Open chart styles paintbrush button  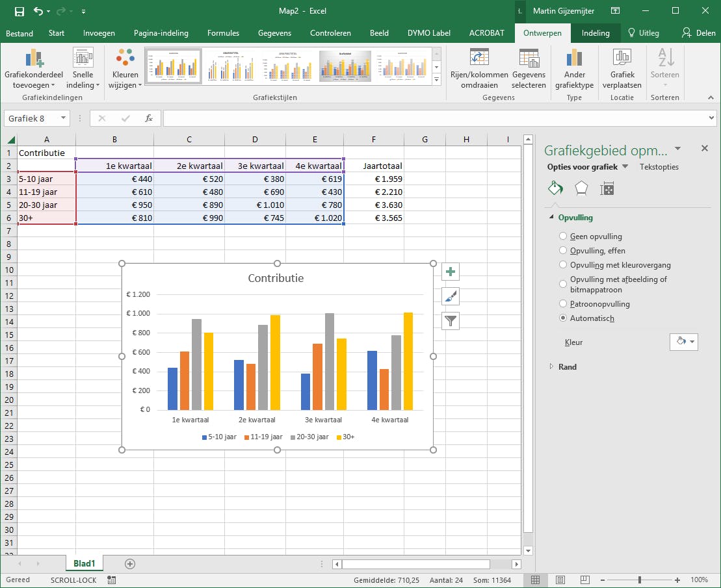point(451,296)
